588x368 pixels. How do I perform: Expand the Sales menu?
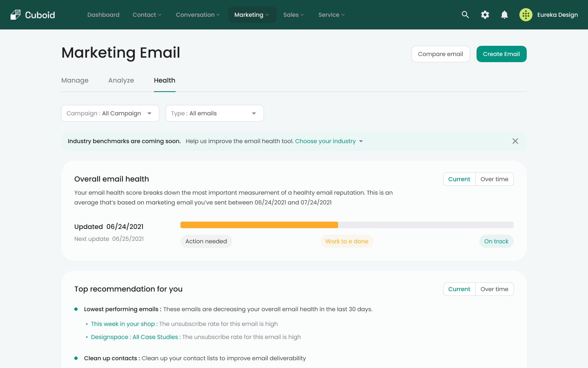tap(293, 15)
